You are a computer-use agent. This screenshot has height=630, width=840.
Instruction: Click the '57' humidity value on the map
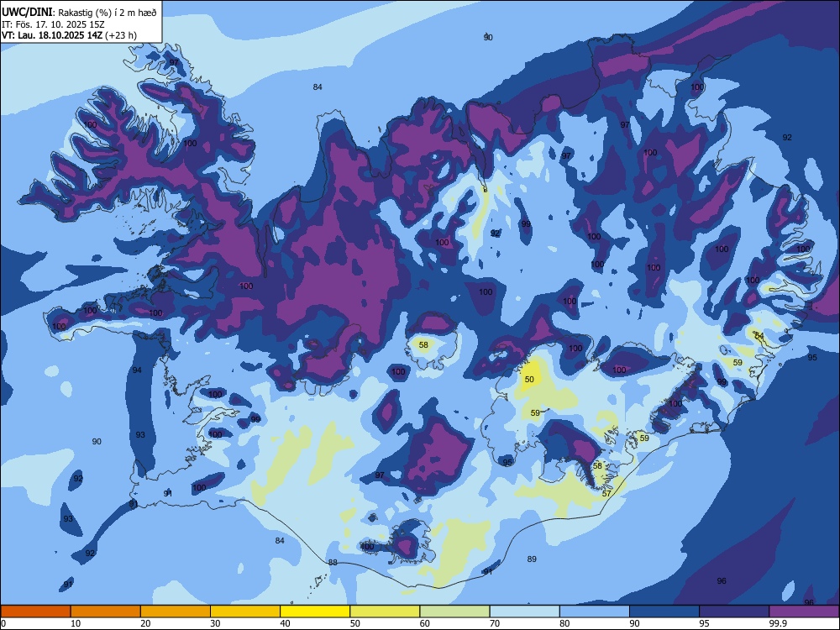click(x=606, y=493)
